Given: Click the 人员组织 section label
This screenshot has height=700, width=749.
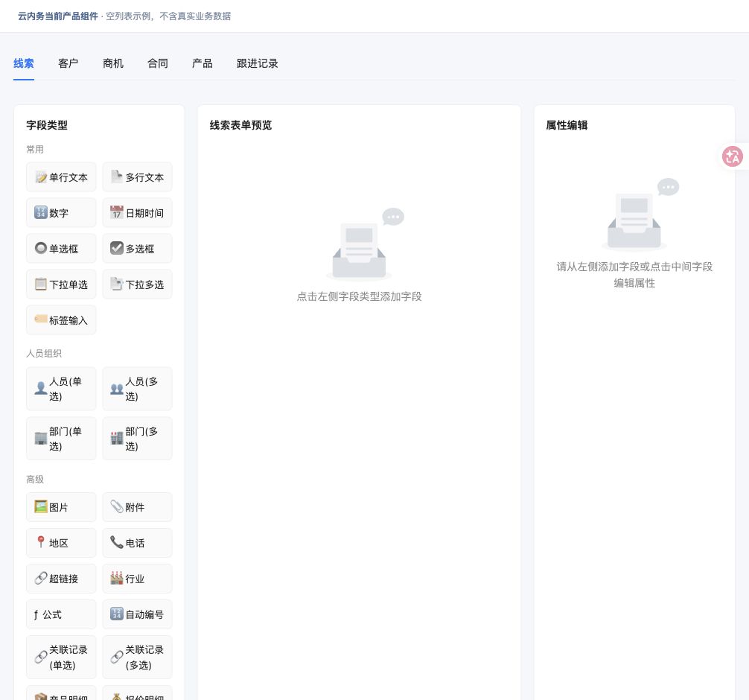Looking at the screenshot, I should point(44,353).
